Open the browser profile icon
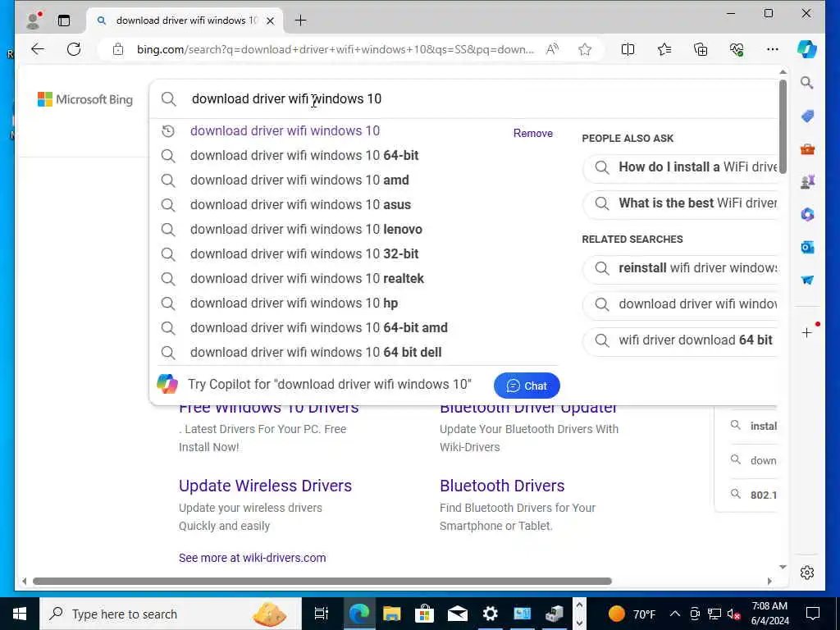This screenshot has width=840, height=630. [x=34, y=21]
